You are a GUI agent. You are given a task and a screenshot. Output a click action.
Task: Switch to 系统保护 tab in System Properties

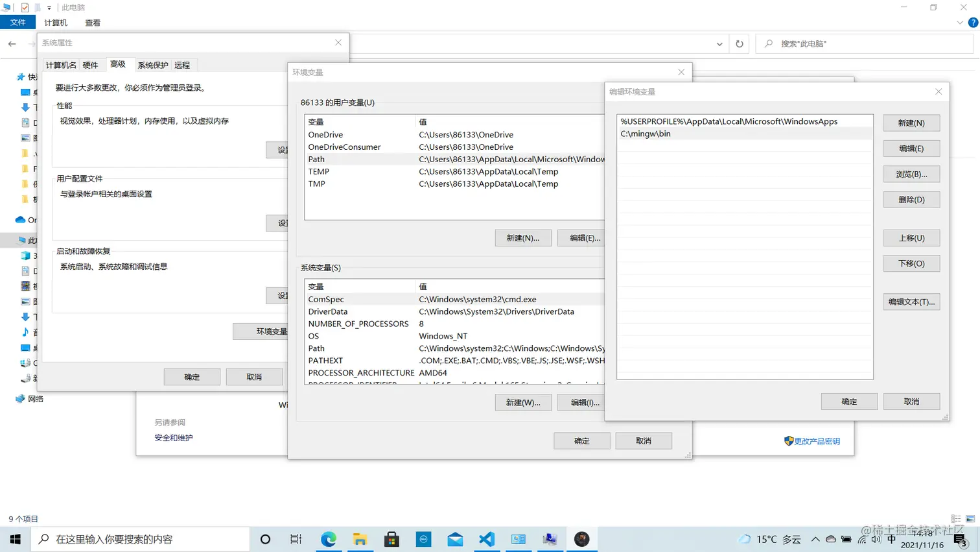coord(153,65)
